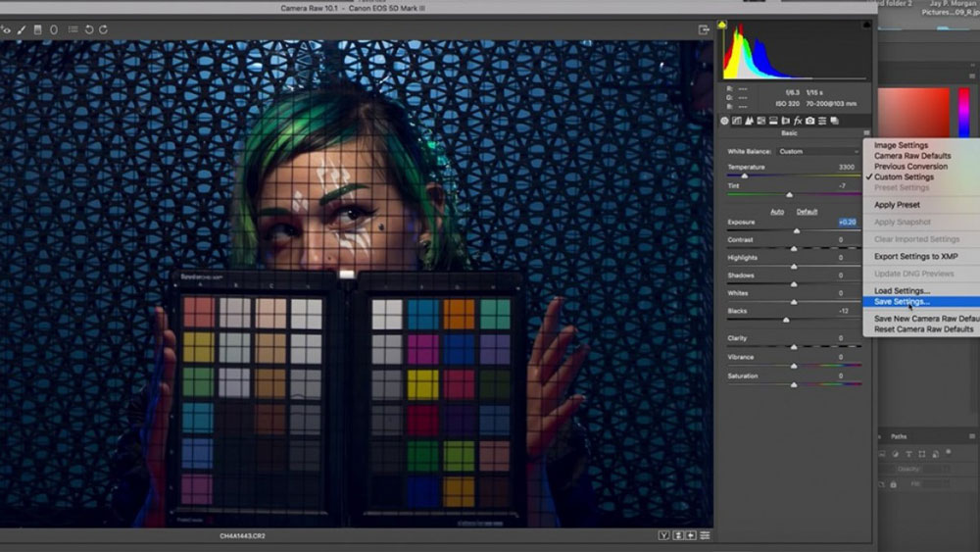Select the Red Eye Removal tool

coord(7,30)
